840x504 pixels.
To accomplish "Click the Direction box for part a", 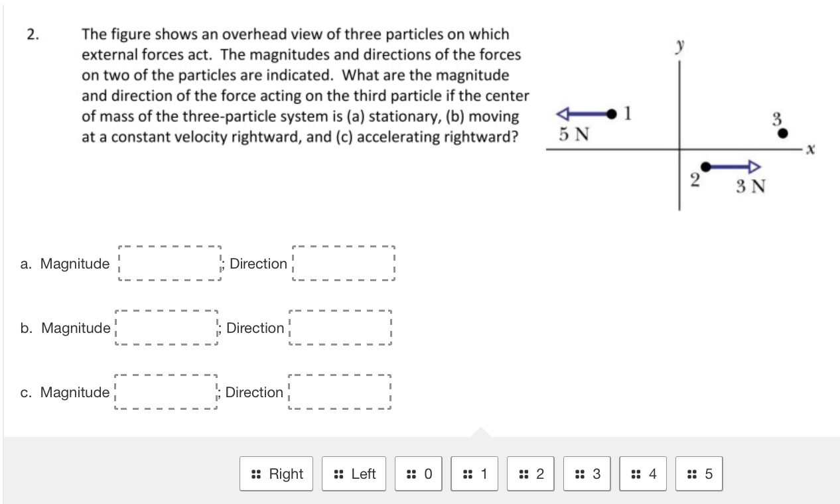I will [x=342, y=263].
